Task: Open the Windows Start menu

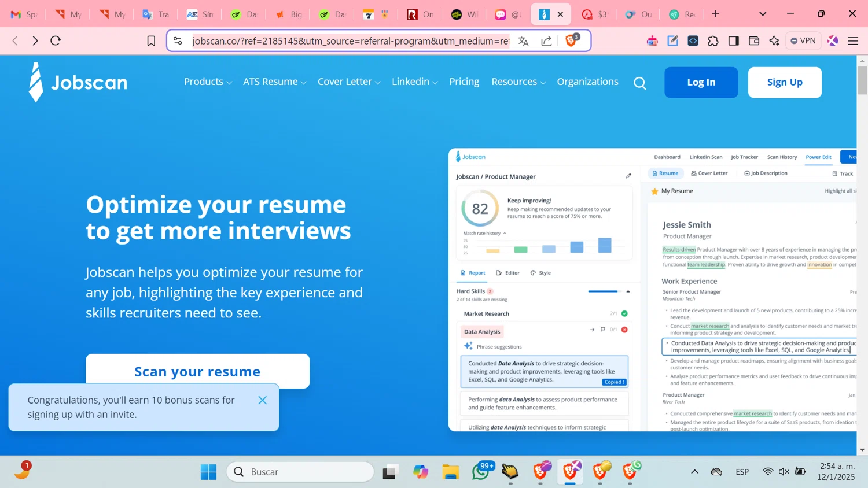Action: (208, 472)
